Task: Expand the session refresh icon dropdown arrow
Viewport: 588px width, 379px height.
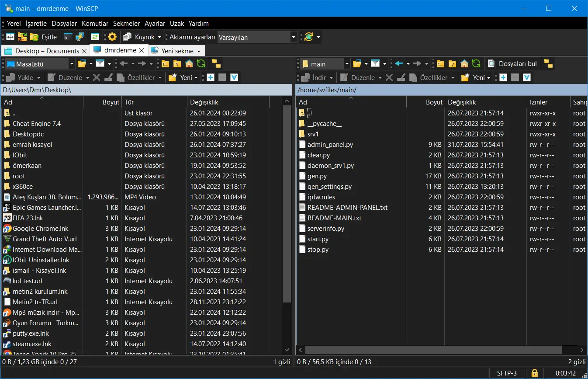Action: [x=318, y=37]
